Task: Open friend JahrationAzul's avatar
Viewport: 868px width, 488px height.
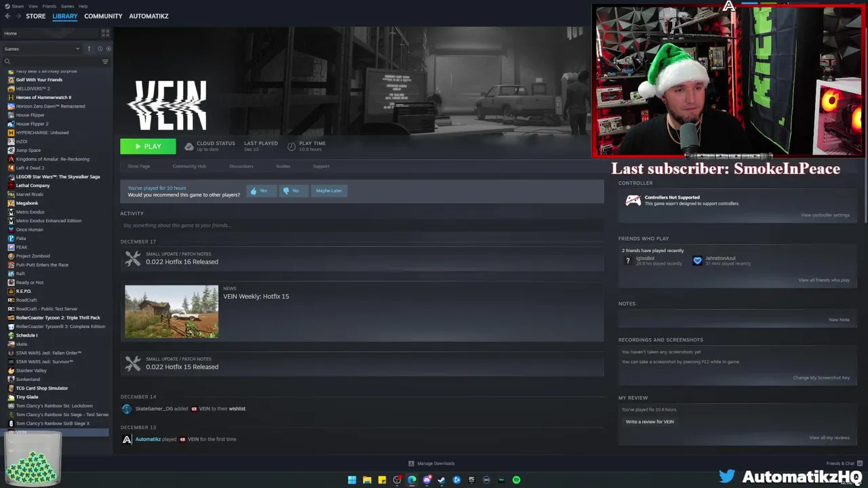Action: [x=697, y=260]
